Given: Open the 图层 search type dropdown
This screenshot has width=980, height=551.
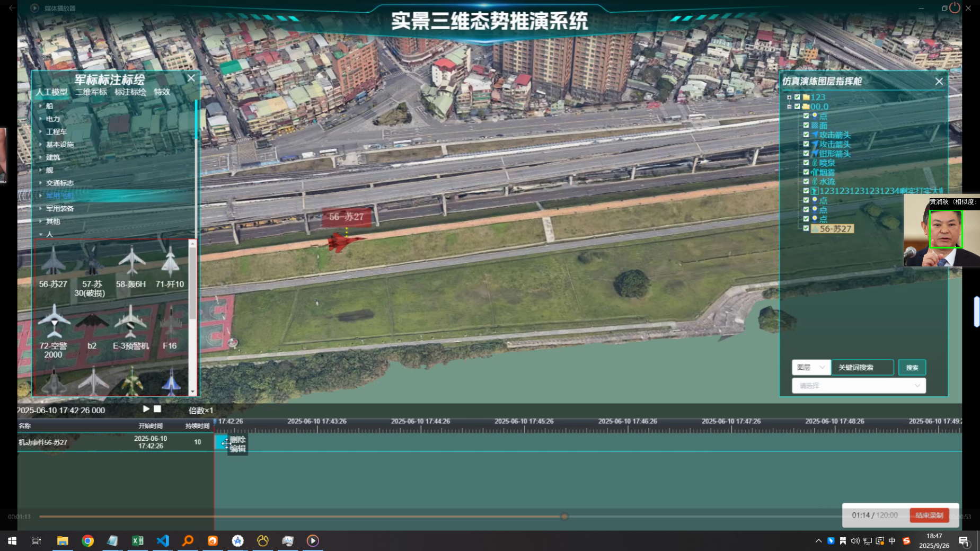Looking at the screenshot, I should click(x=811, y=367).
